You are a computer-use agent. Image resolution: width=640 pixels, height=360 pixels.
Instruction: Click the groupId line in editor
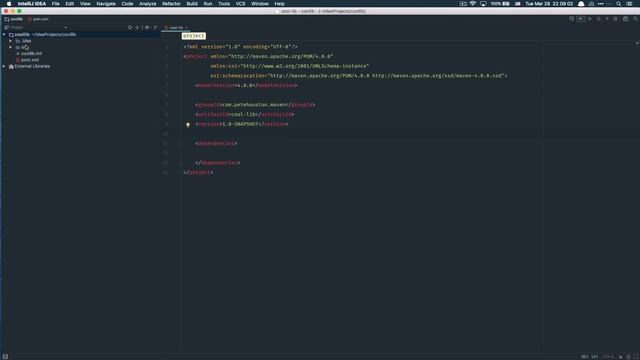(x=255, y=105)
